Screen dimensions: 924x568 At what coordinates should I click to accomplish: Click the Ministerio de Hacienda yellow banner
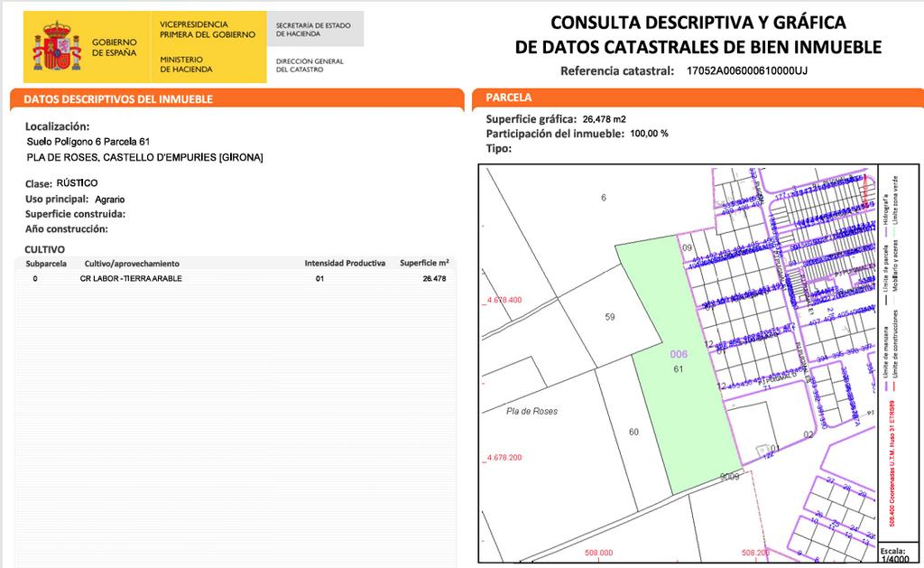208,47
